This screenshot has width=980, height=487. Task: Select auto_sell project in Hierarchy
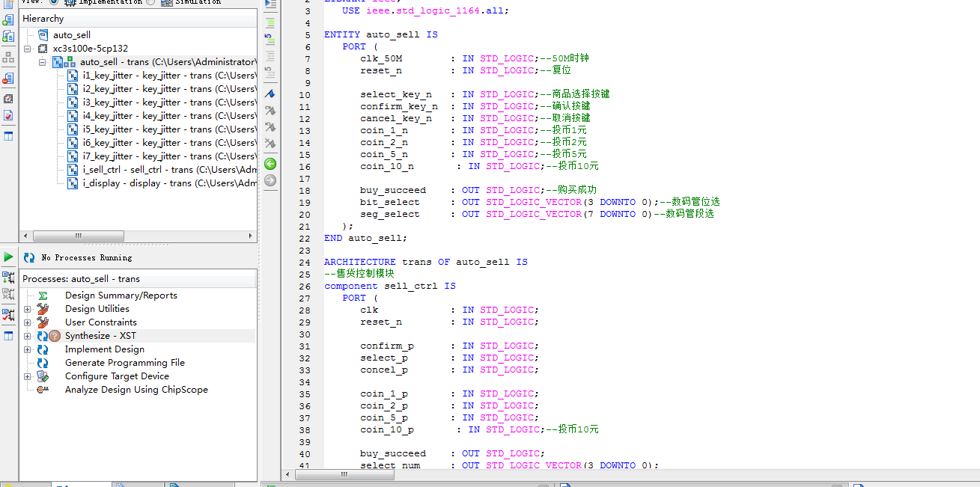tap(71, 35)
